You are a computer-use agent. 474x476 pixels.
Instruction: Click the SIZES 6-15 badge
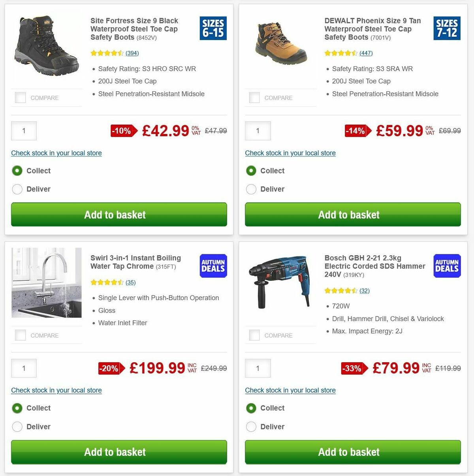point(213,28)
